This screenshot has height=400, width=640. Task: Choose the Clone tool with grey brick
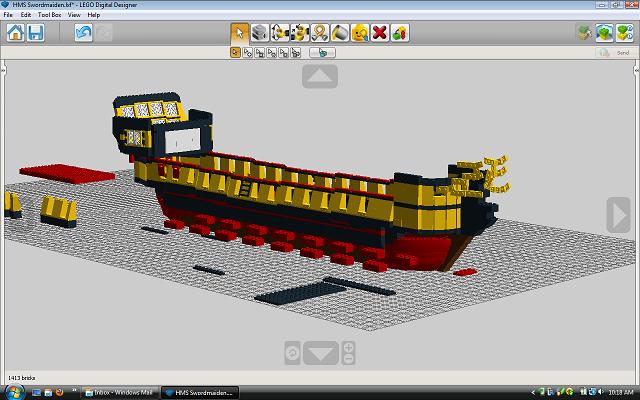coord(260,33)
